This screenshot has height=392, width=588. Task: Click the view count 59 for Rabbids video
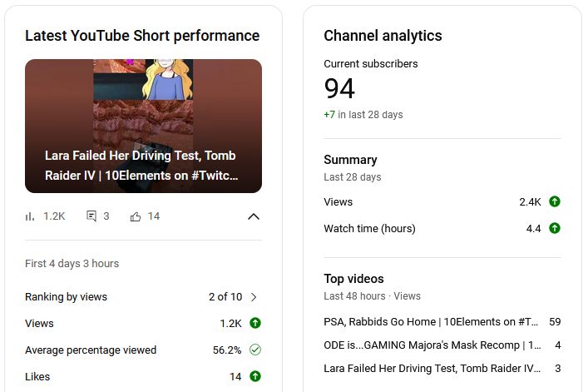click(555, 322)
